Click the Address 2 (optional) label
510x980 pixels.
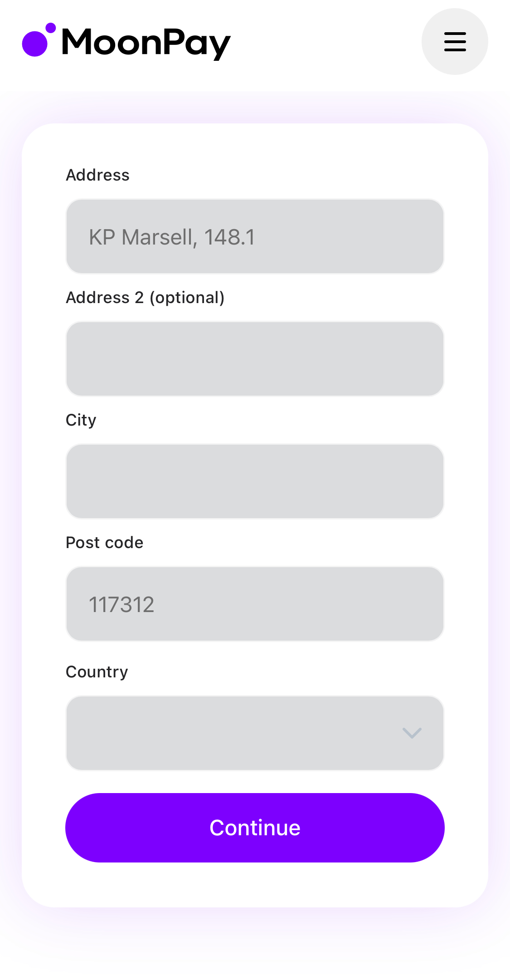(x=145, y=298)
